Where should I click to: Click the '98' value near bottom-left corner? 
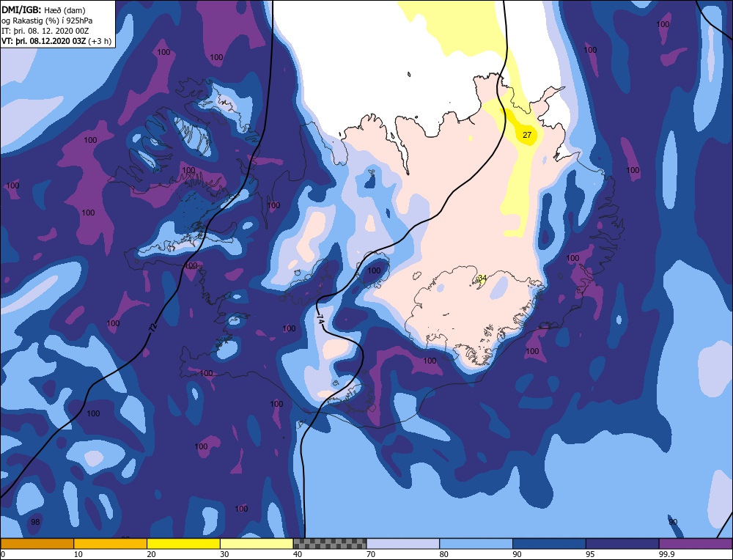coord(35,522)
